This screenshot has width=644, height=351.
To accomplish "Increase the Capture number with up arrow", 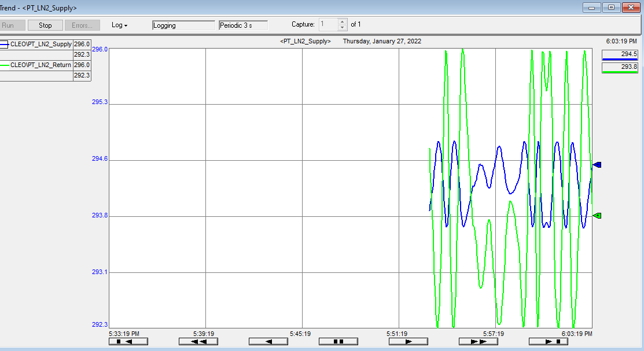I will (342, 23).
